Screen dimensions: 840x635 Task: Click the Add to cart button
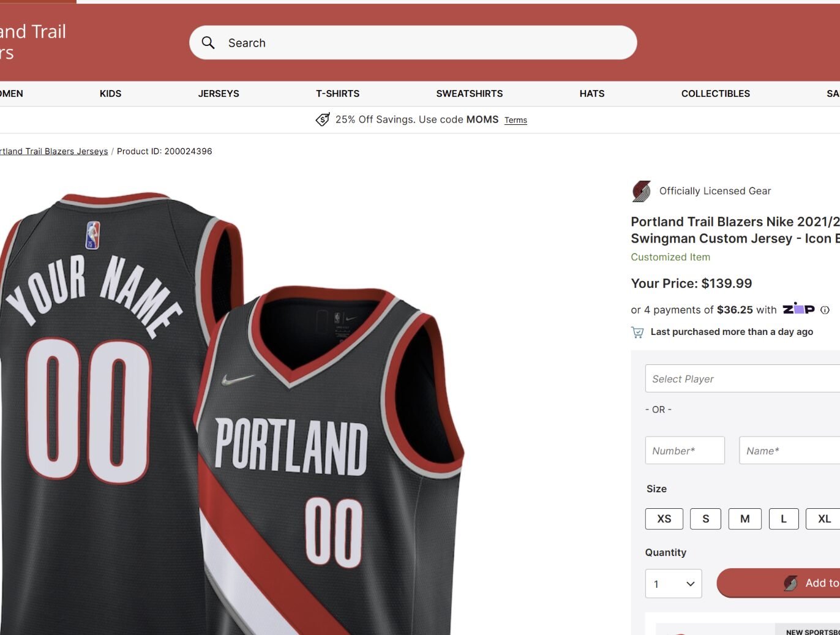778,583
